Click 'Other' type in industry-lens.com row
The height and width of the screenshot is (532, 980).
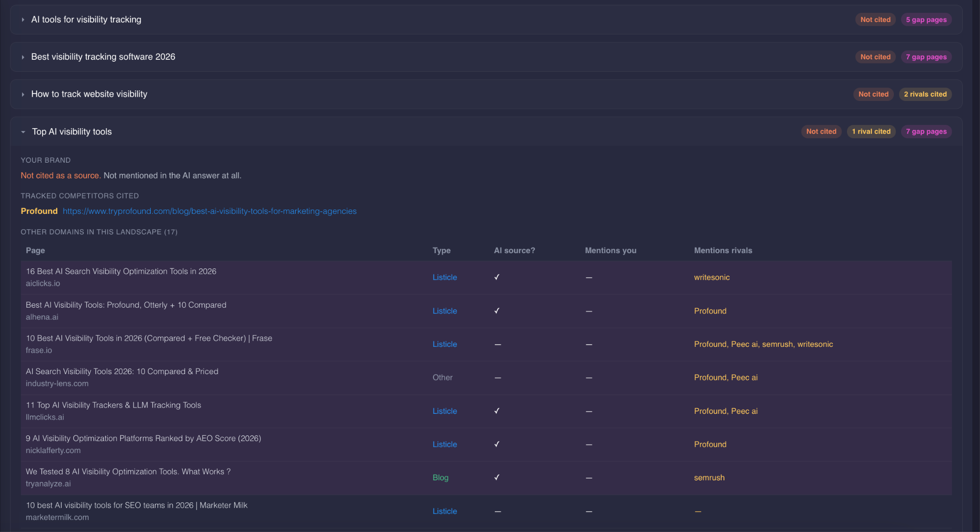[442, 377]
